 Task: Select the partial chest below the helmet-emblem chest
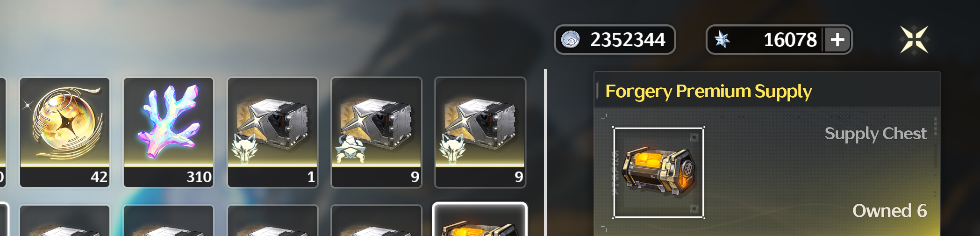pos(376,221)
